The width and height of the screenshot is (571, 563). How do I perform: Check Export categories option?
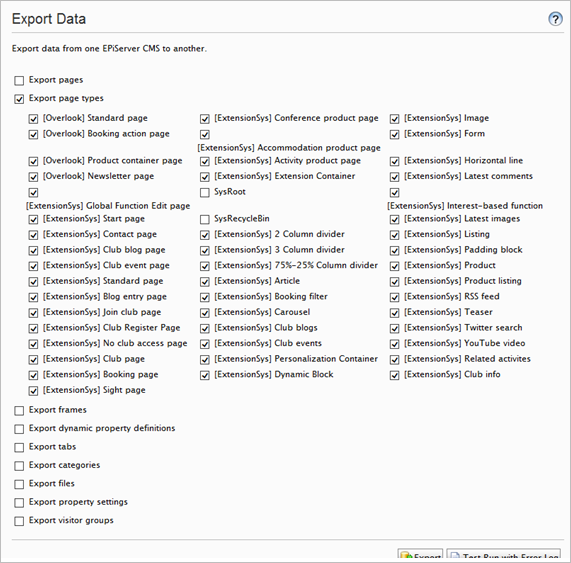19,466
